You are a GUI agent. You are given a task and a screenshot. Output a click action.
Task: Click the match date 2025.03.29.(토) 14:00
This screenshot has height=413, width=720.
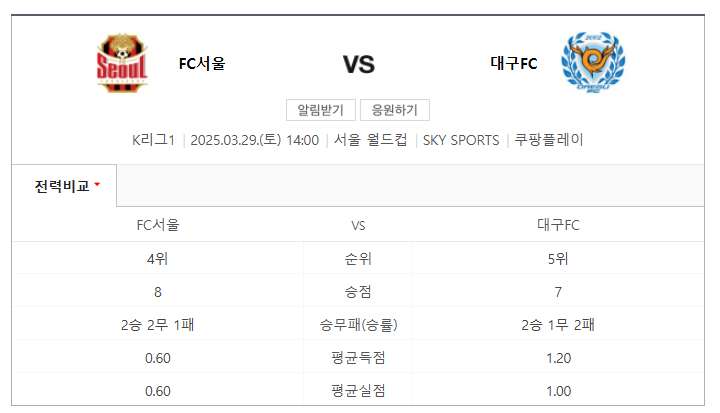pos(254,140)
